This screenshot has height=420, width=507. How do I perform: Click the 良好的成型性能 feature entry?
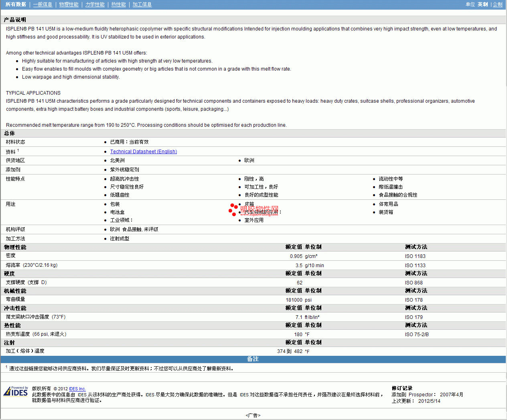point(261,195)
